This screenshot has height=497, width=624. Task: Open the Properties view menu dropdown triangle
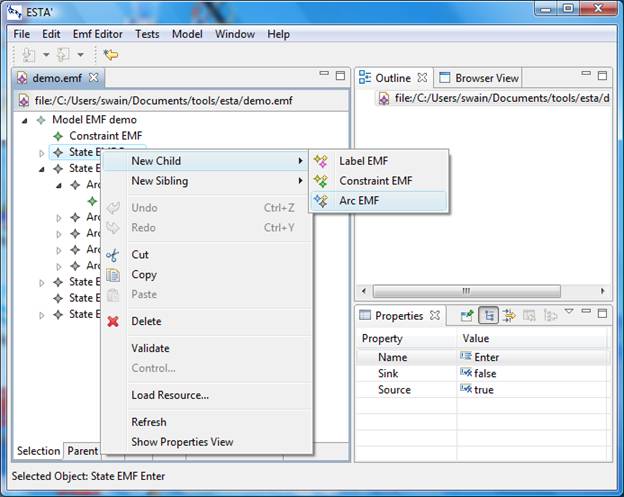point(568,312)
